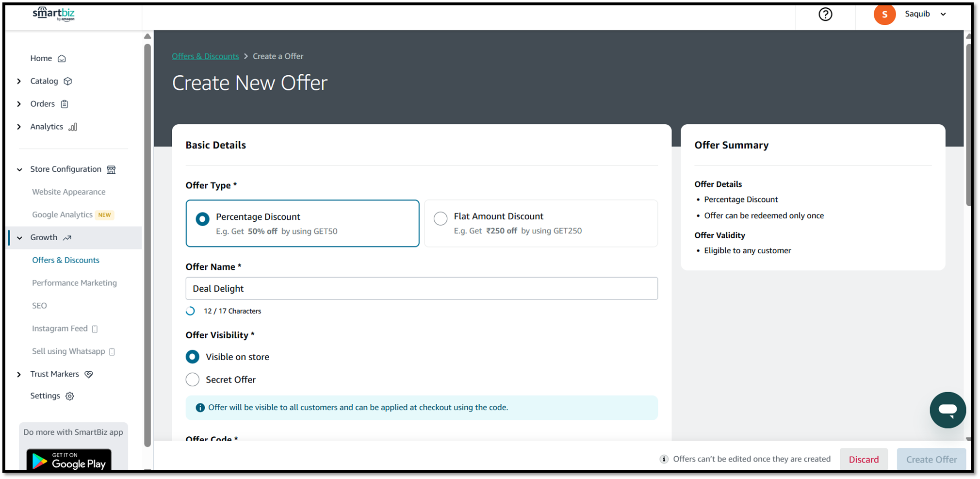Click the character count progress ring
Image resolution: width=980 pixels, height=479 pixels.
click(x=191, y=311)
